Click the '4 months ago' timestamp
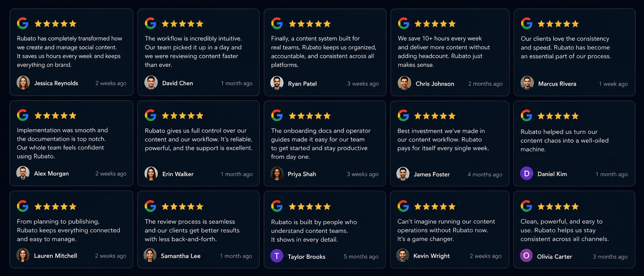 point(485,174)
